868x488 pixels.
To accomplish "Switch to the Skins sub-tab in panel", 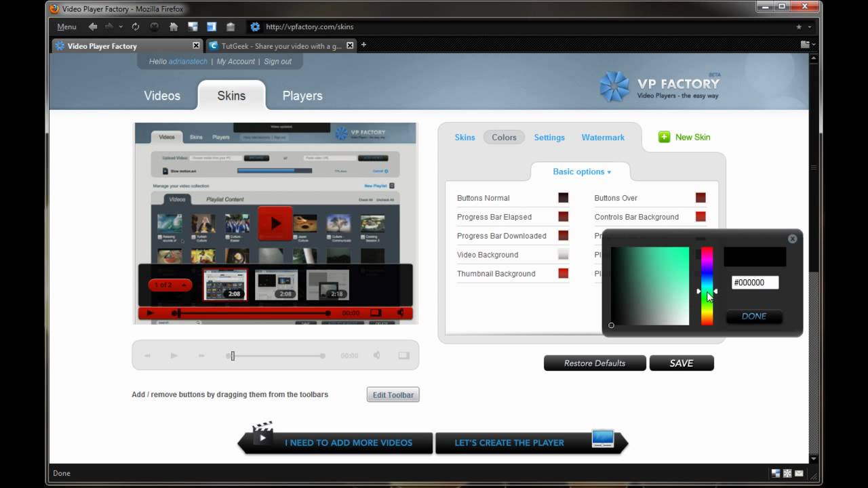I will coord(465,137).
